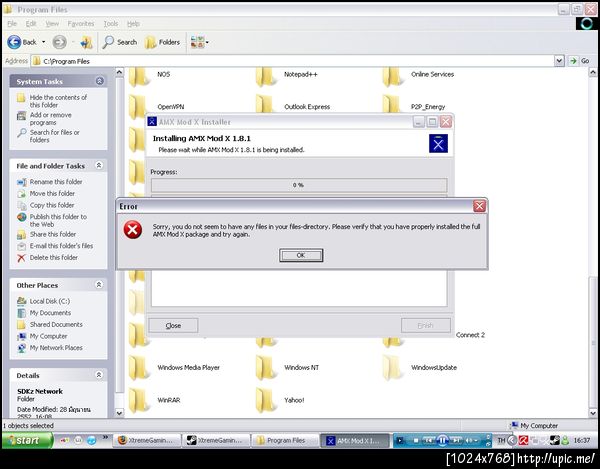
Task: Open the File menu
Action: [x=12, y=24]
